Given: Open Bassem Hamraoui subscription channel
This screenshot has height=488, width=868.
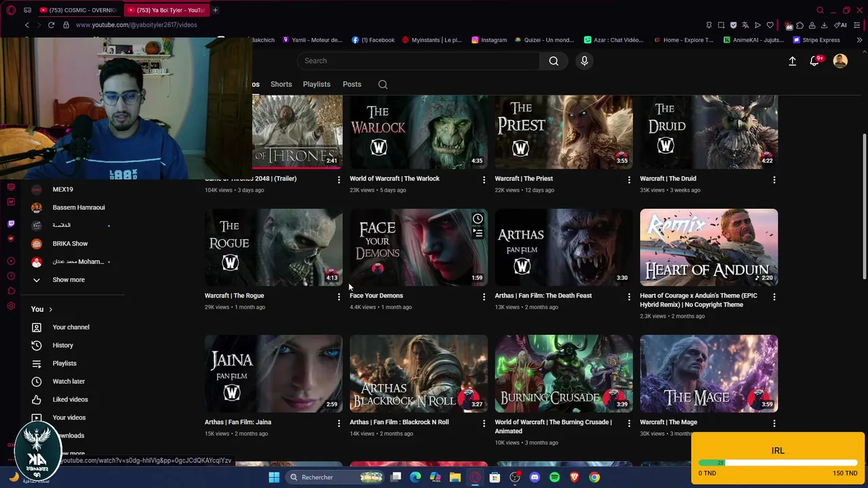Looking at the screenshot, I should [79, 207].
